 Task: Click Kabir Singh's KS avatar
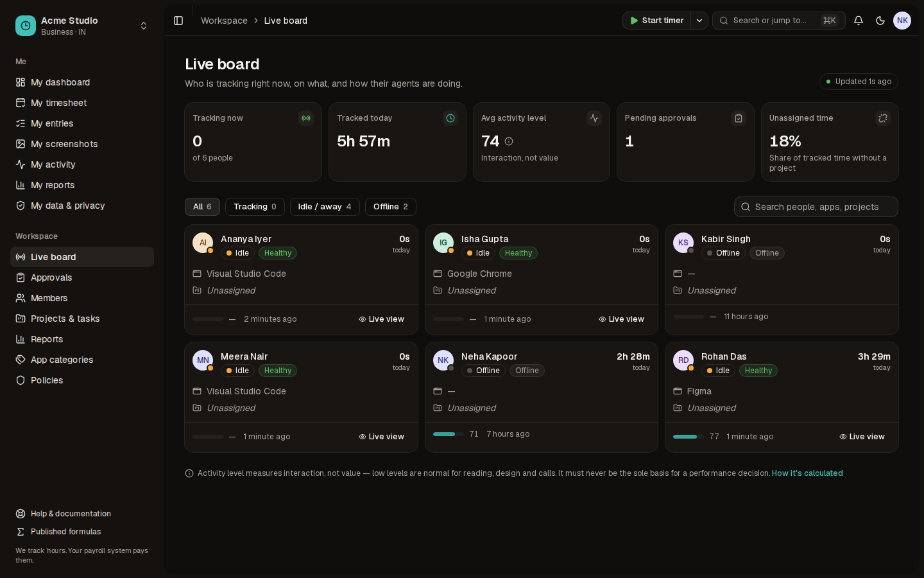click(683, 243)
